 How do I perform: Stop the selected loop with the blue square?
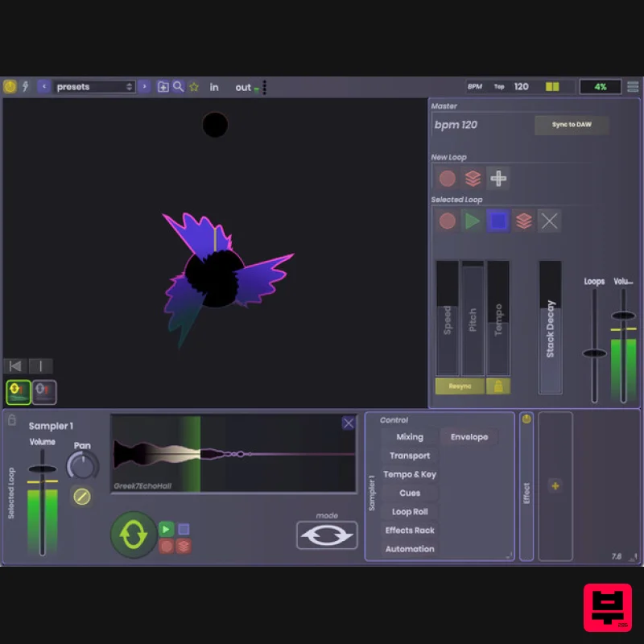tap(498, 221)
